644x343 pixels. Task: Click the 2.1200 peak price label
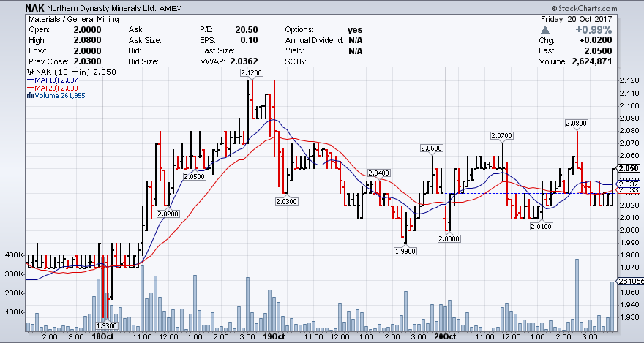click(250, 72)
